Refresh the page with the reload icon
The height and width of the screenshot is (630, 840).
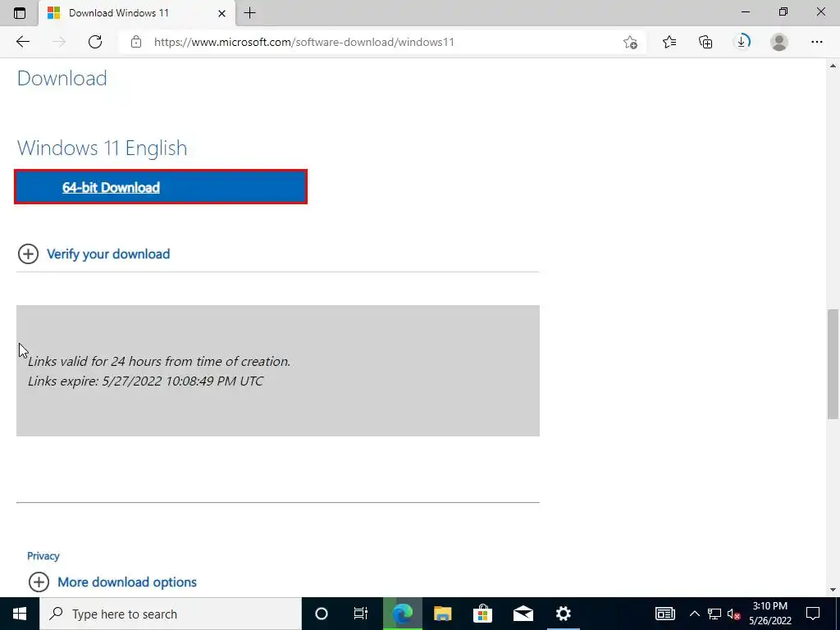pos(95,42)
